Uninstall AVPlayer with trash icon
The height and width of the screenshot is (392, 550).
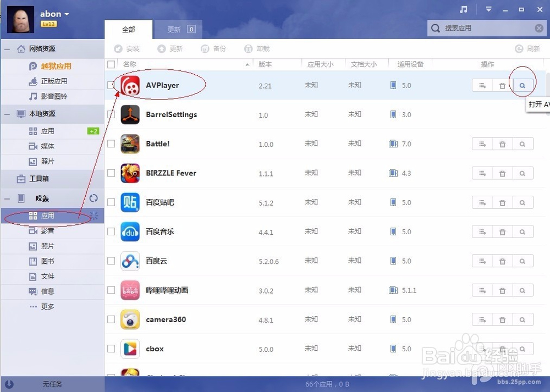click(x=502, y=85)
